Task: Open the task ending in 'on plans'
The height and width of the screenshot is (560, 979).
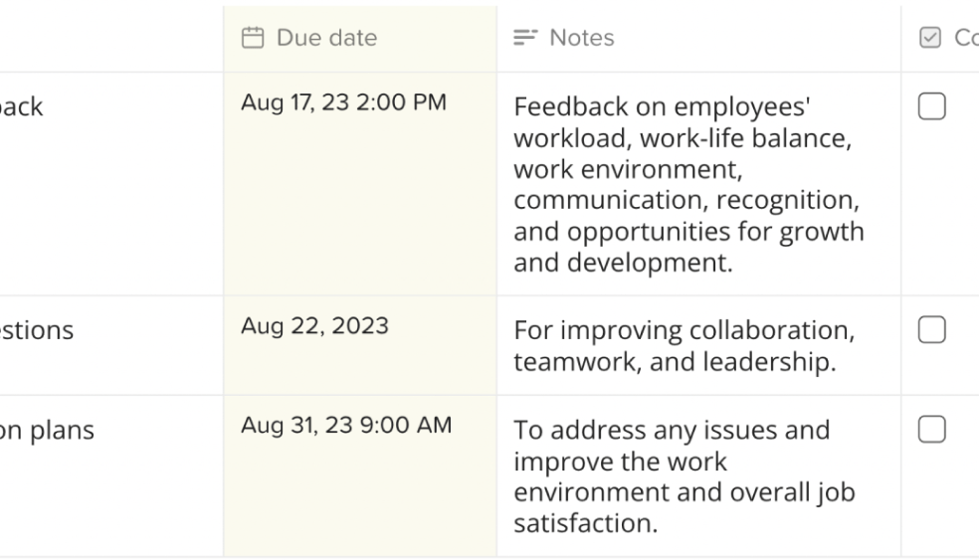Action: coord(48,430)
